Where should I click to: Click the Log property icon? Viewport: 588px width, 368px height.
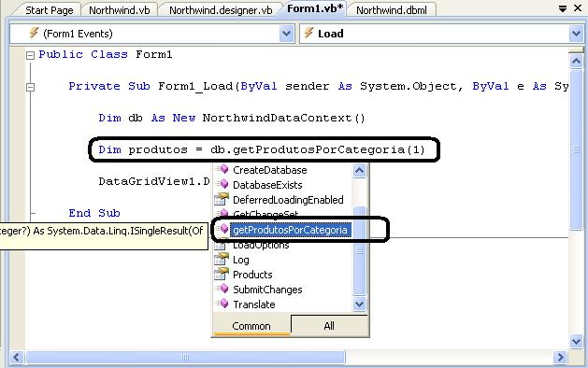[222, 259]
